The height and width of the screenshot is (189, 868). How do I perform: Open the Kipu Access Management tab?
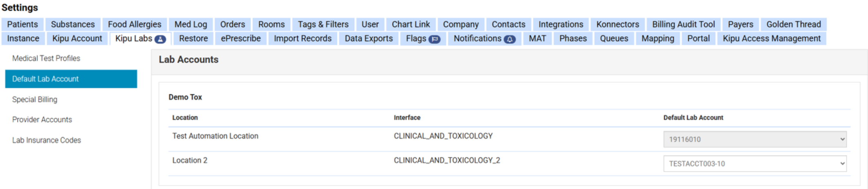[771, 38]
